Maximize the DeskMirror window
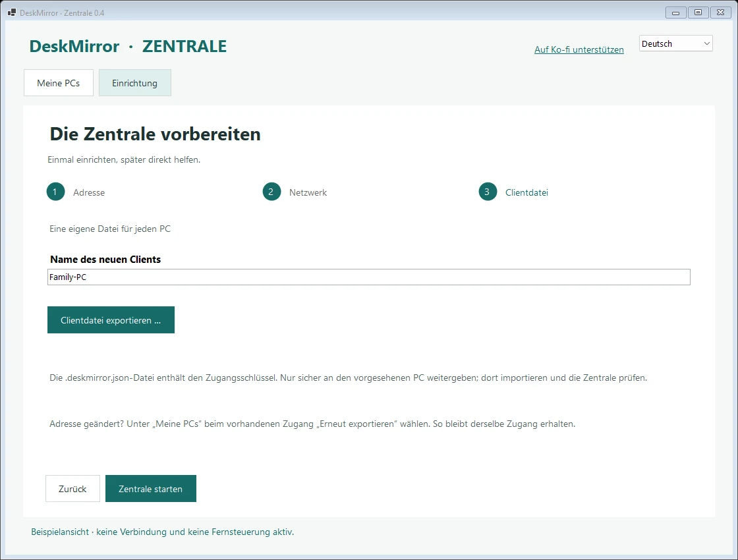The height and width of the screenshot is (560, 738). click(698, 13)
